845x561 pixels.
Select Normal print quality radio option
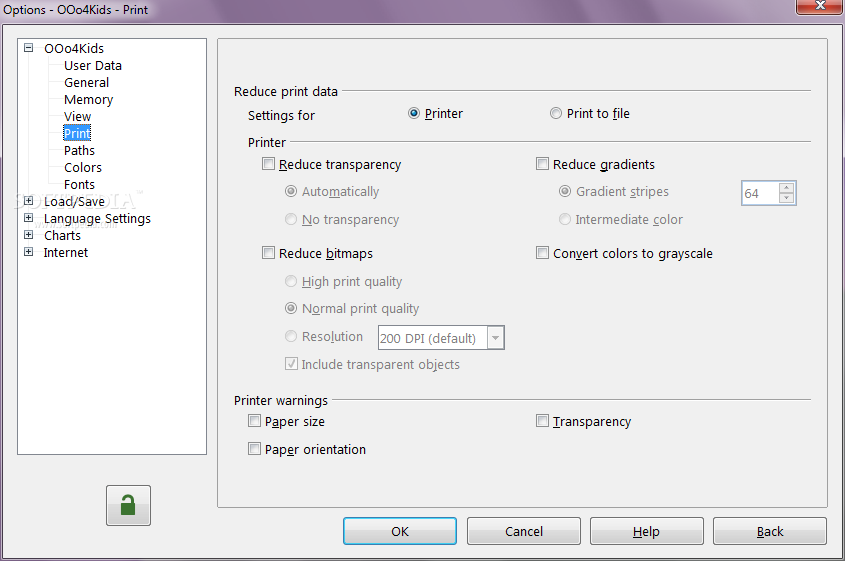291,308
